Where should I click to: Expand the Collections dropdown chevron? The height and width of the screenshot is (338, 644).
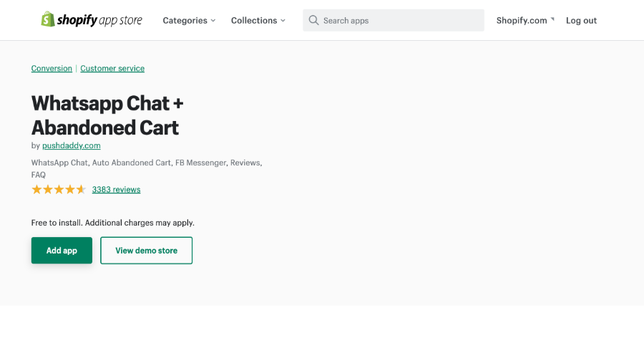coord(283,21)
